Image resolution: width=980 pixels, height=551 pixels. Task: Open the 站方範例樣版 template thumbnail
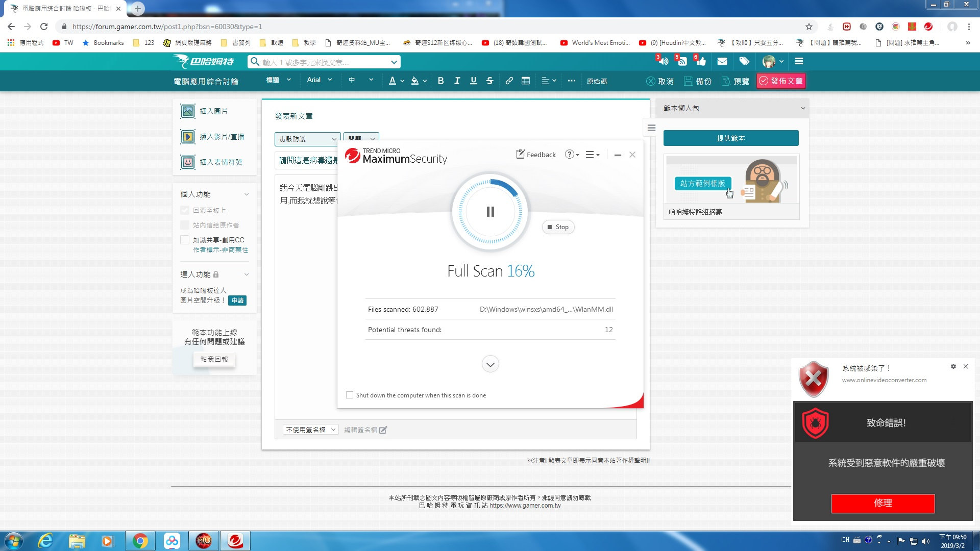[x=731, y=180]
